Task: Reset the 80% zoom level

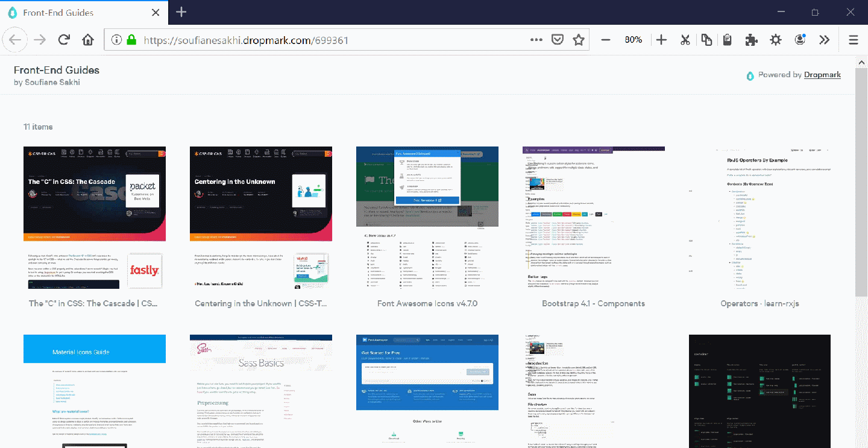Action: [x=634, y=40]
